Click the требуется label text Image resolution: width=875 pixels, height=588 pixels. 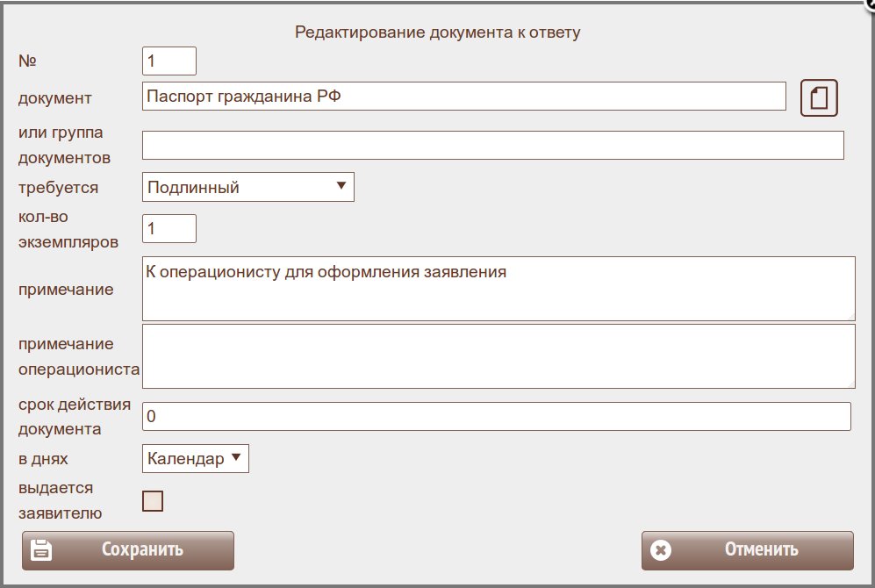pyautogui.click(x=58, y=187)
